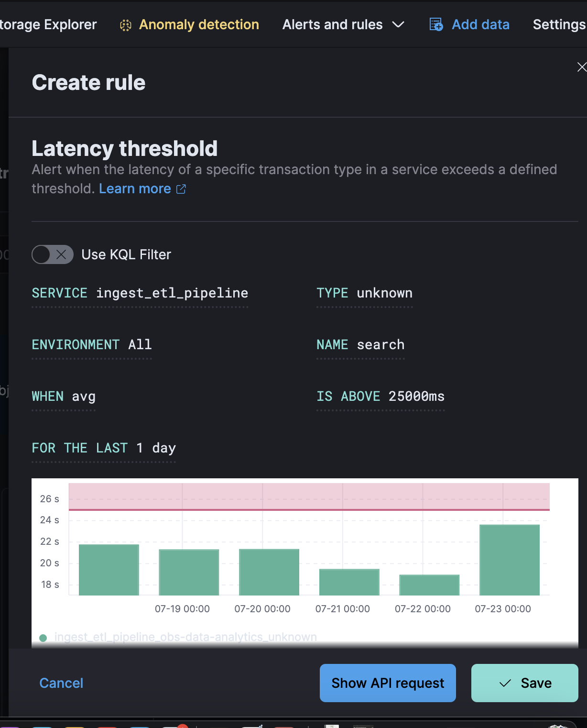Open the TYPE unknown selector
The width and height of the screenshot is (587, 728).
(x=364, y=293)
